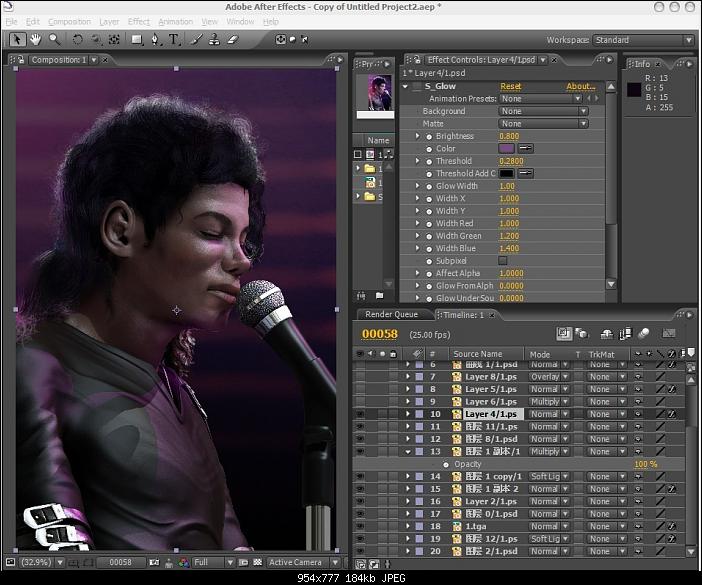Click Opacity value 100 %
The image size is (702, 585).
pos(646,465)
